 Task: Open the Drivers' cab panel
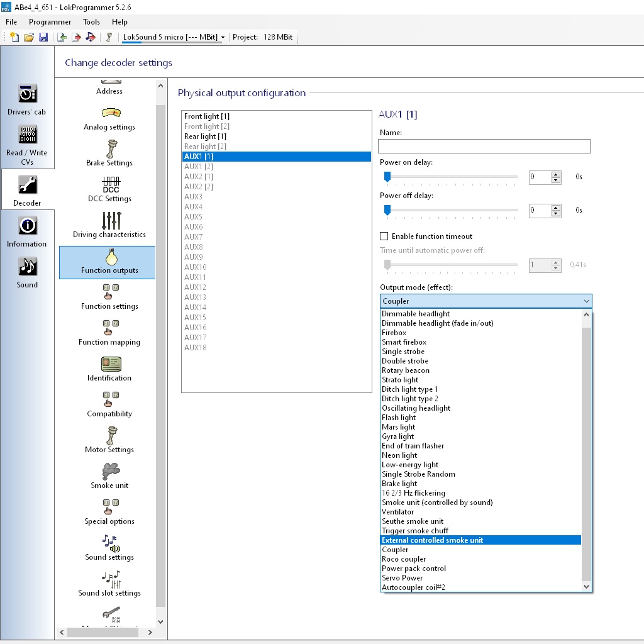click(27, 99)
